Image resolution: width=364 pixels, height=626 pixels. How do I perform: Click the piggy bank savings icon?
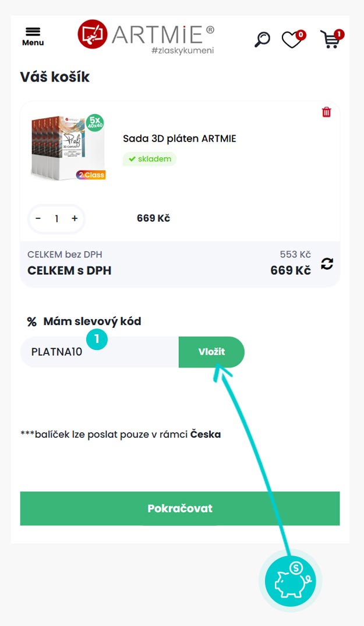[289, 581]
